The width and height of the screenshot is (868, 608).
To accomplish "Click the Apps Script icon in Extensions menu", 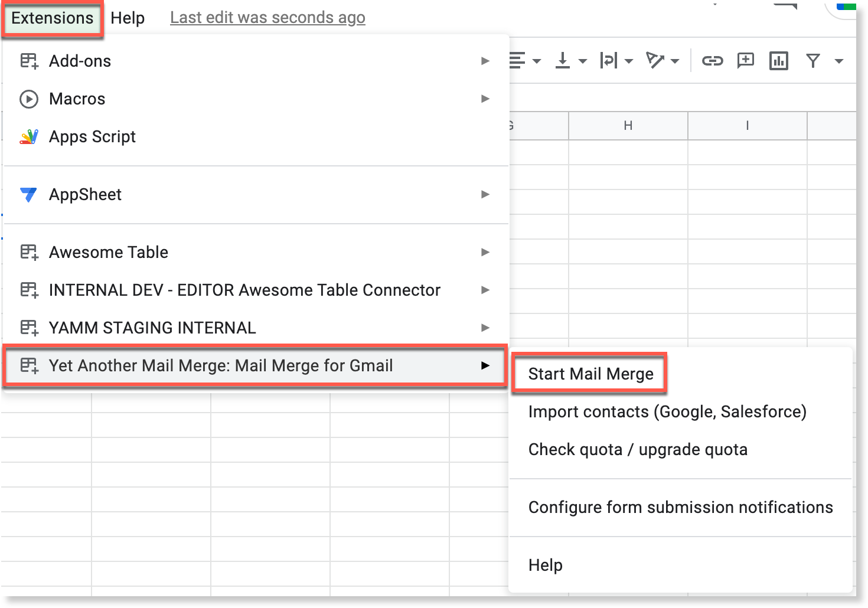I will (28, 136).
